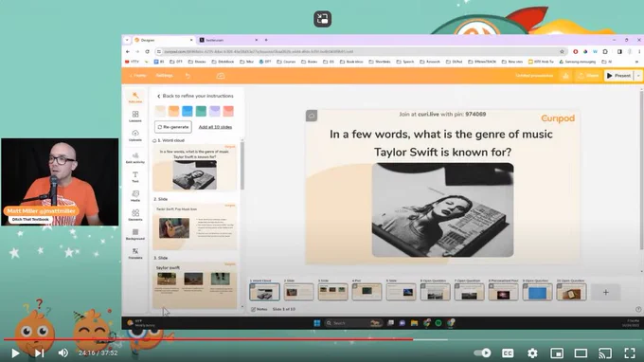
Task: Add a new slide with plus button
Action: (606, 292)
